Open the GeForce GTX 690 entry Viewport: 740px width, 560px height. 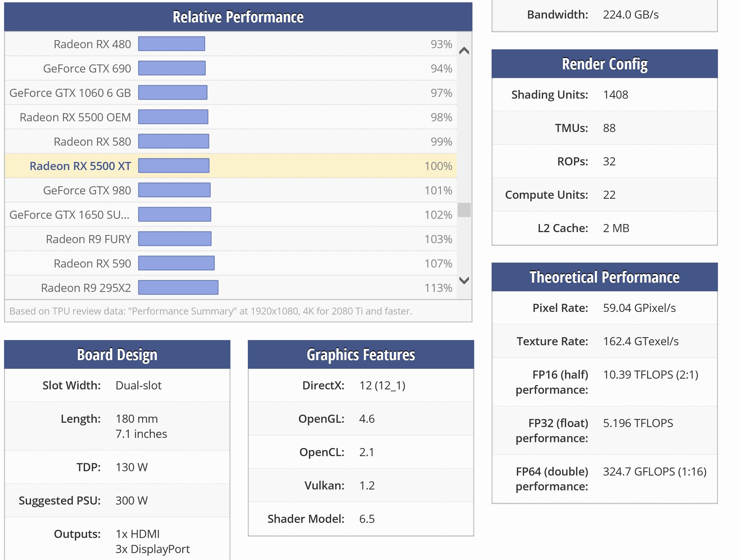tap(87, 68)
